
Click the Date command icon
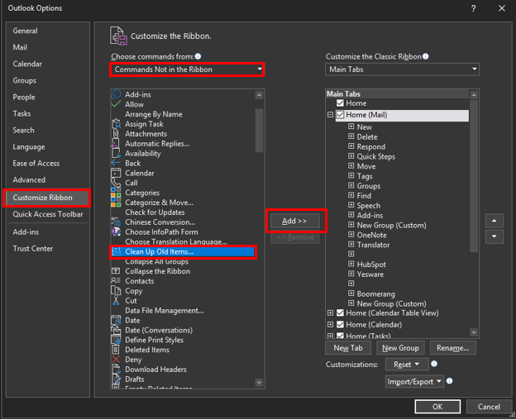point(116,320)
